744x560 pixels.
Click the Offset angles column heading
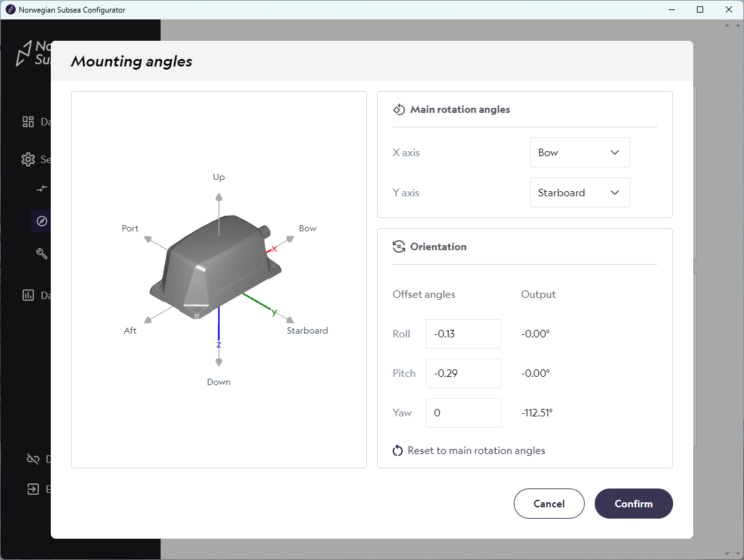coord(423,295)
